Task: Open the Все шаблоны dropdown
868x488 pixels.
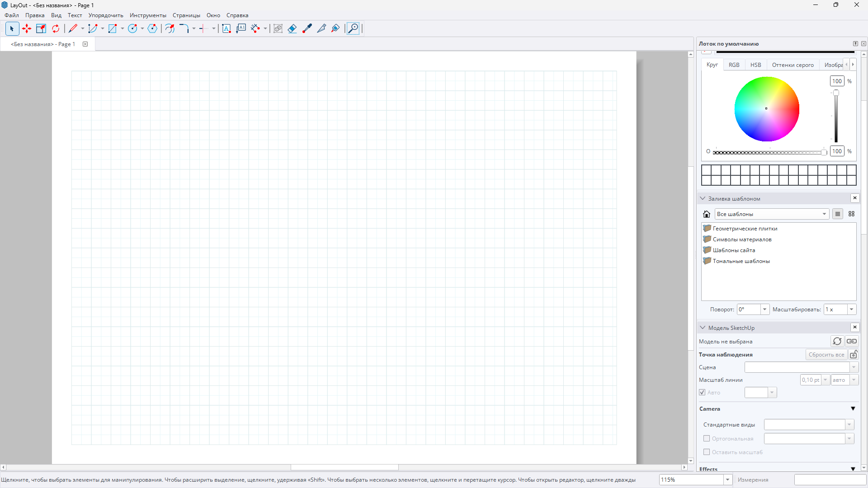Action: 772,214
